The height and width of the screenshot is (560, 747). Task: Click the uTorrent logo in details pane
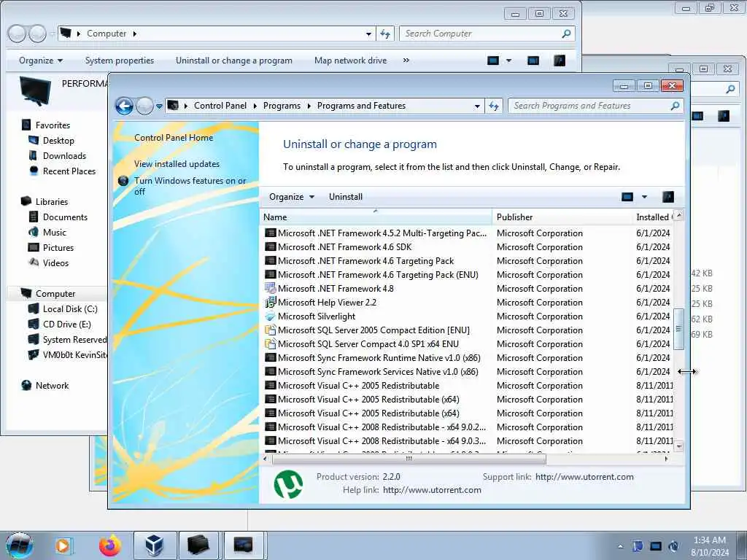pyautogui.click(x=289, y=484)
